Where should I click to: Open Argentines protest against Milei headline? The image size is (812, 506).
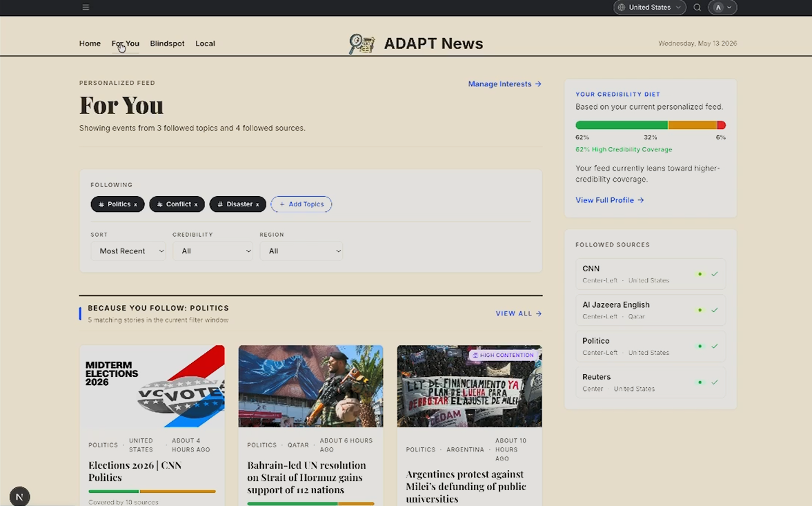(x=466, y=486)
